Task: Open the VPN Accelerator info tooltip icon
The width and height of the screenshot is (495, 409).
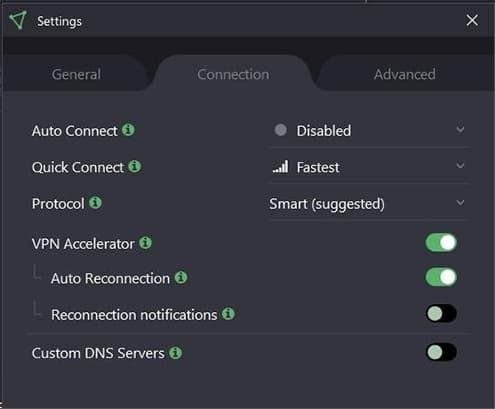Action: [x=145, y=242]
